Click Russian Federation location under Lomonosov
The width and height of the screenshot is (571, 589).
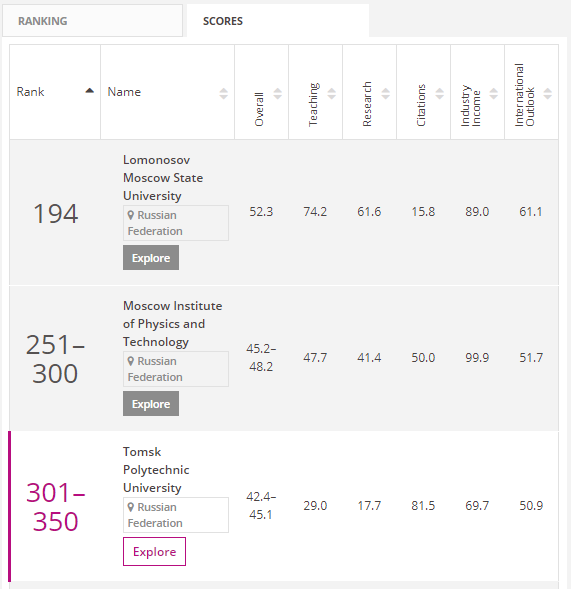pyautogui.click(x=176, y=223)
